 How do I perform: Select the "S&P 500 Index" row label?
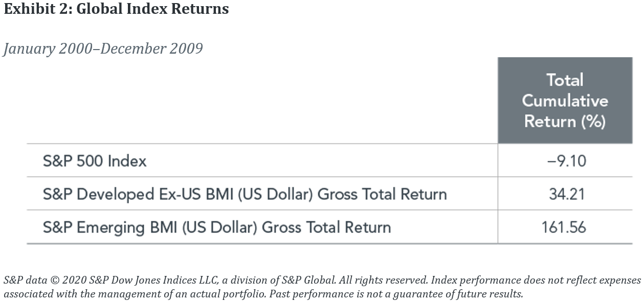[x=95, y=161]
